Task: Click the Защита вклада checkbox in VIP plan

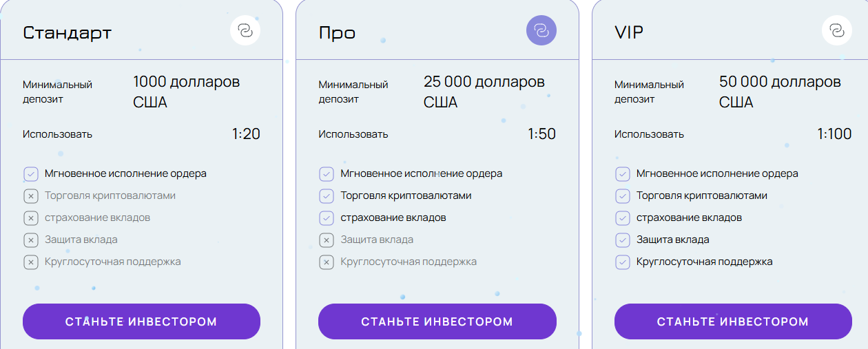Action: (x=623, y=240)
